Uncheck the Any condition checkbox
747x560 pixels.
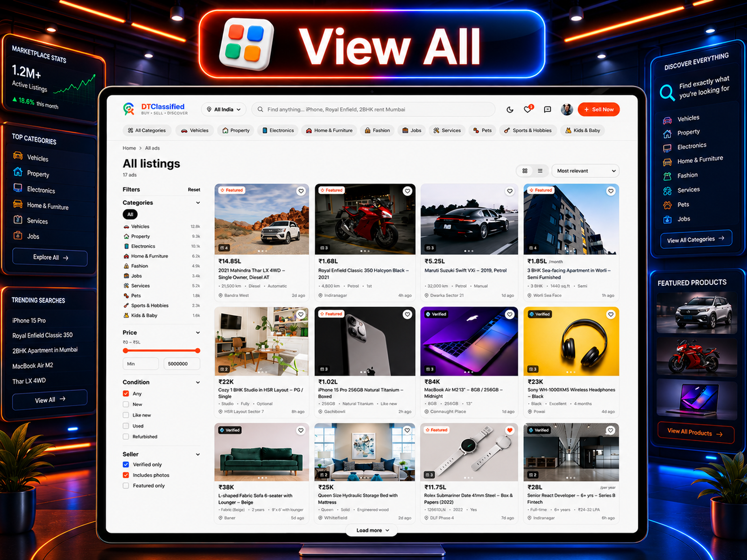pos(126,393)
